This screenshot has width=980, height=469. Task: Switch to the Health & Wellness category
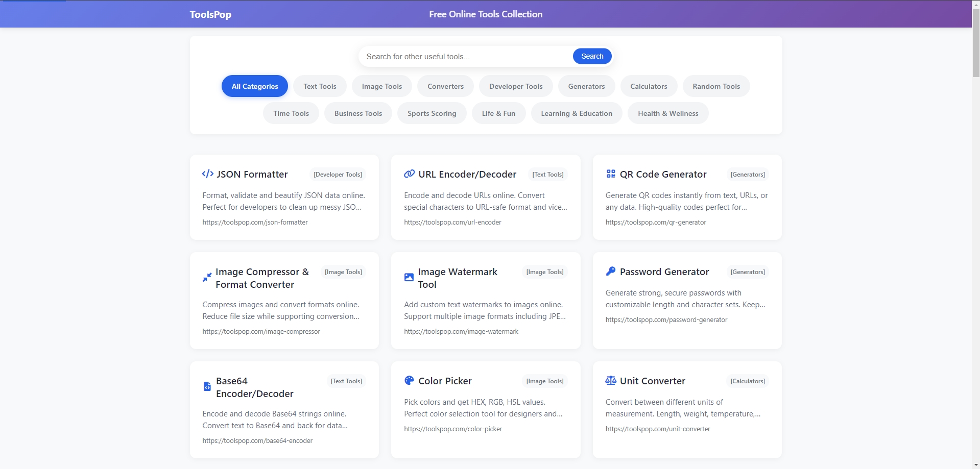click(667, 113)
